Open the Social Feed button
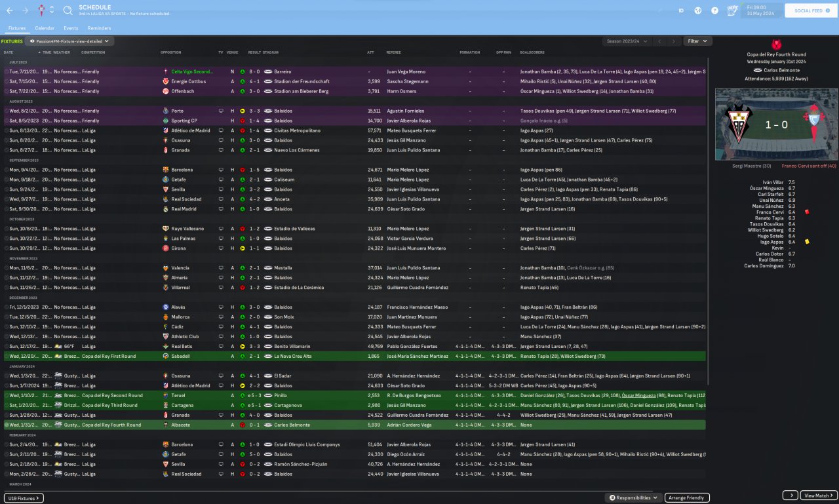 point(811,10)
